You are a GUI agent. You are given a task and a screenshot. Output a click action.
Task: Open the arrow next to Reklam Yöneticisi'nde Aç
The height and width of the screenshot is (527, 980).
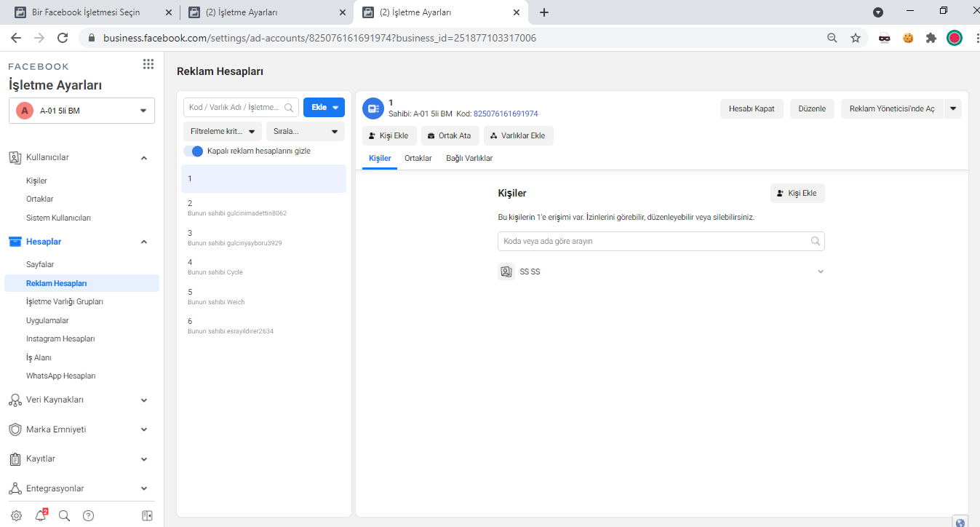pyautogui.click(x=953, y=108)
